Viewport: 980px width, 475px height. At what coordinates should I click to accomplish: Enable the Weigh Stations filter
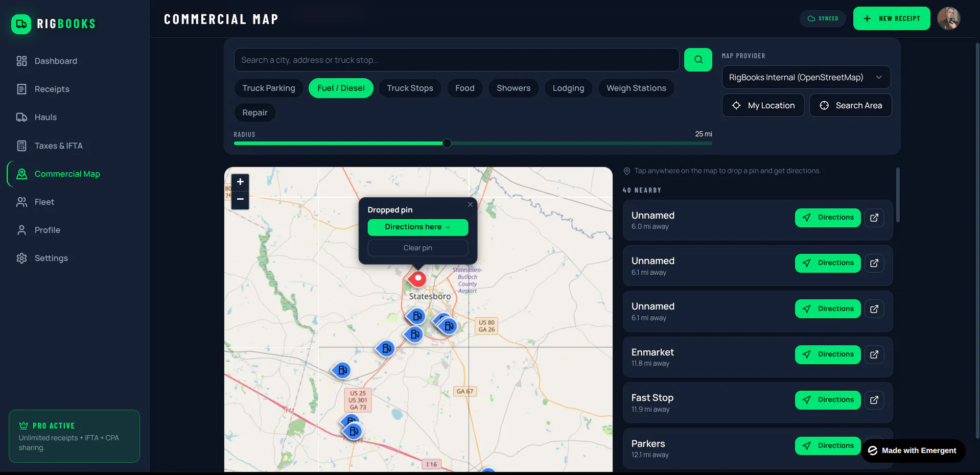click(x=636, y=88)
